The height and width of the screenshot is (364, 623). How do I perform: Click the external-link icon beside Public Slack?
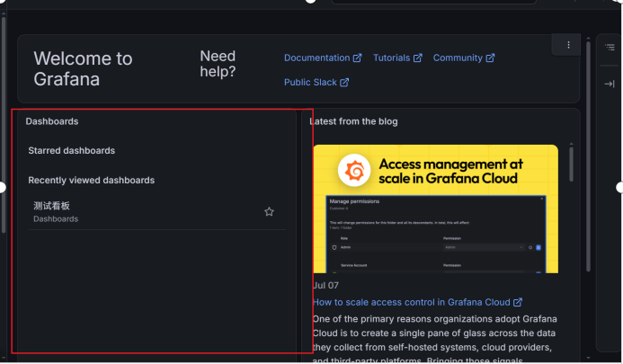[344, 83]
